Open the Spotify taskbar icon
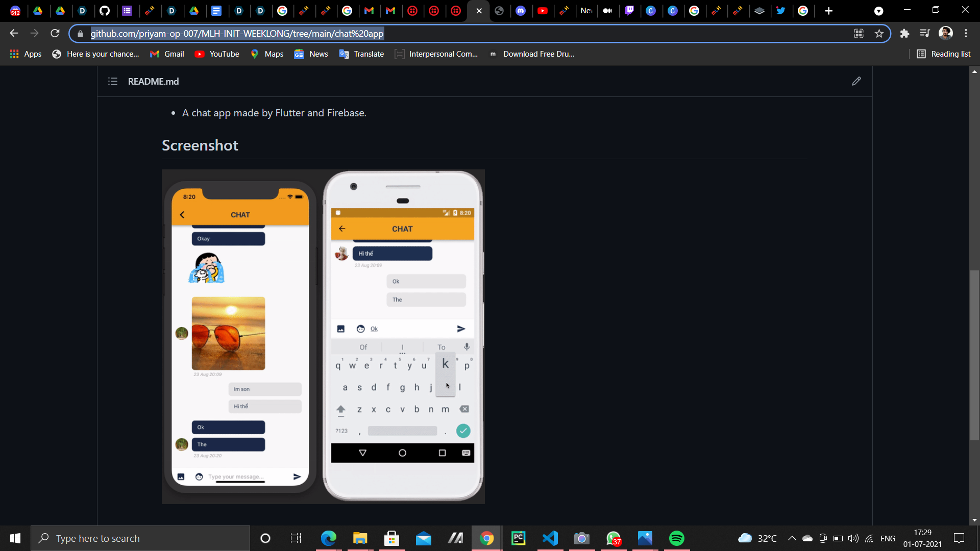The height and width of the screenshot is (551, 980). click(676, 538)
